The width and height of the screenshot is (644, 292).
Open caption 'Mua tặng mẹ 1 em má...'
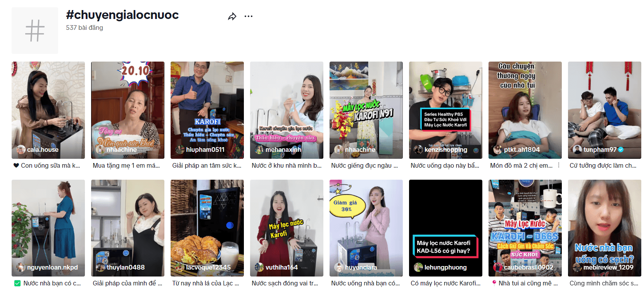(x=126, y=165)
